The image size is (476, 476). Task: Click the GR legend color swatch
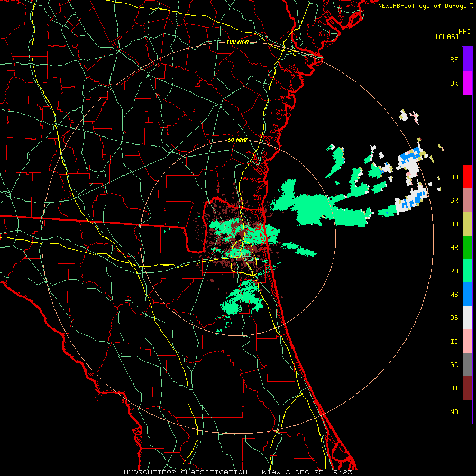[467, 200]
